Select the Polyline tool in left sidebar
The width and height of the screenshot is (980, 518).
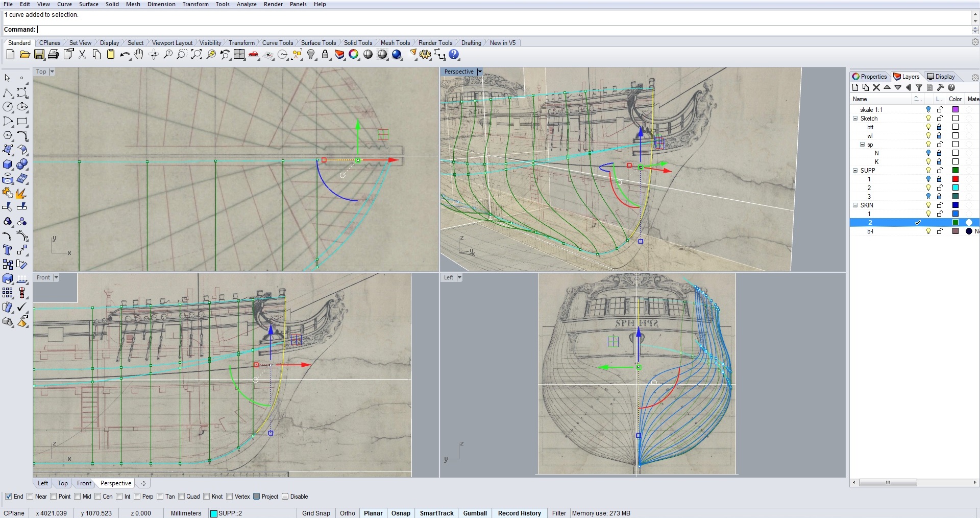(8, 93)
